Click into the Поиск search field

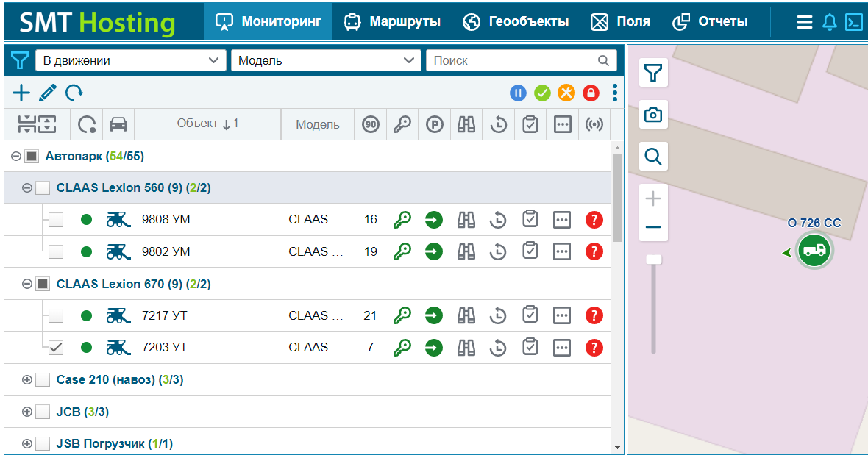coord(513,61)
